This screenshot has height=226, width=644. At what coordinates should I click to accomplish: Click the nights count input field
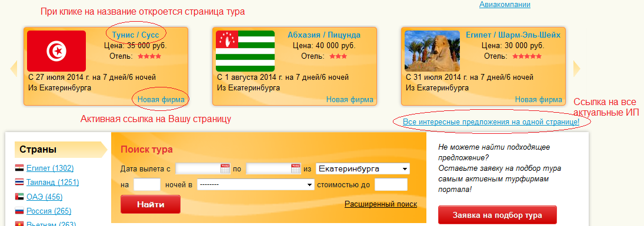147,184
